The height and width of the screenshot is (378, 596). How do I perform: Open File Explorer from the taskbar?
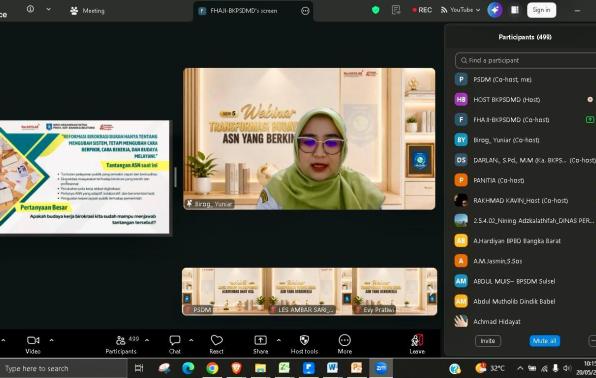(x=260, y=368)
